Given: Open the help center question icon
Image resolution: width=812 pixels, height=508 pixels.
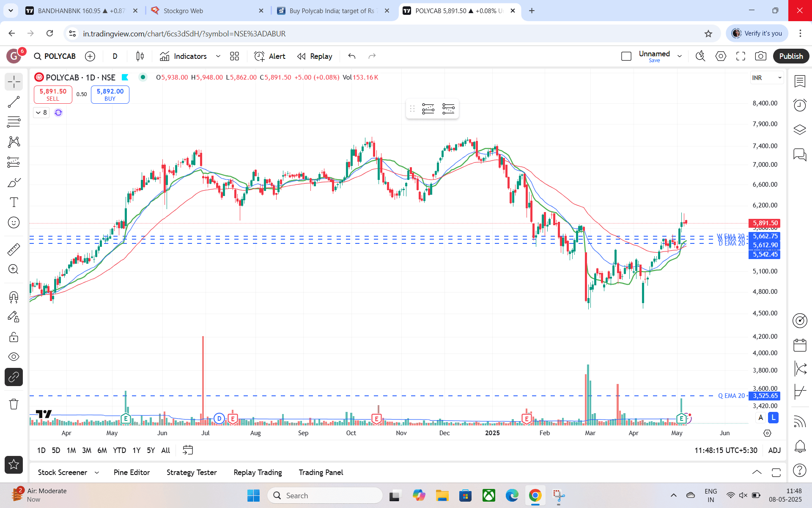Looking at the screenshot, I should tap(800, 470).
